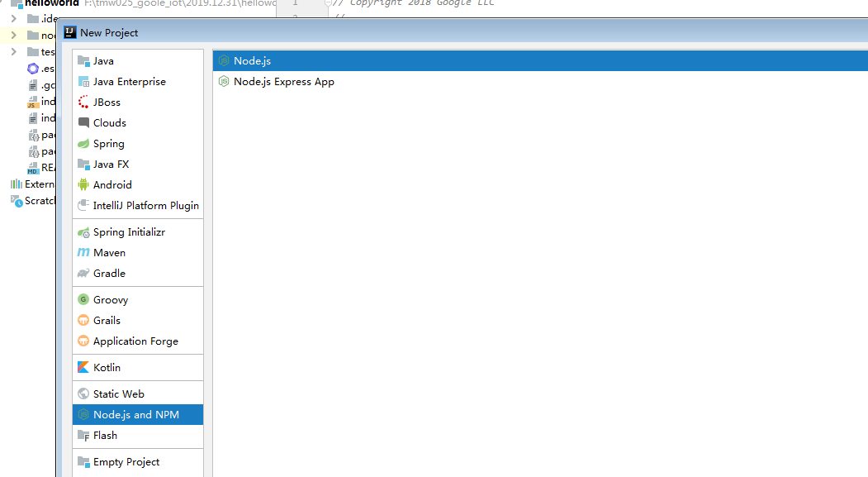The height and width of the screenshot is (477, 868).
Task: Select Static Web project type
Action: (138, 394)
